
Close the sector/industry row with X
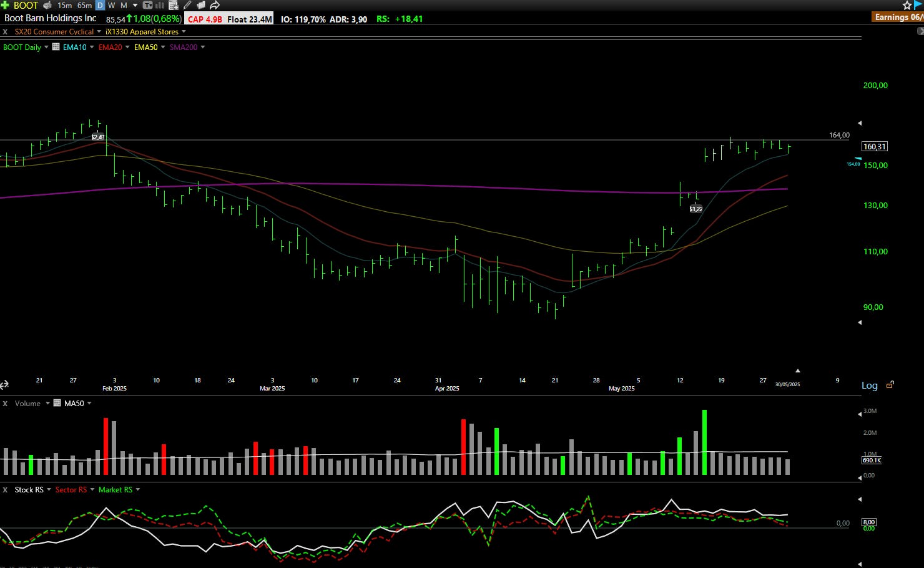5,31
